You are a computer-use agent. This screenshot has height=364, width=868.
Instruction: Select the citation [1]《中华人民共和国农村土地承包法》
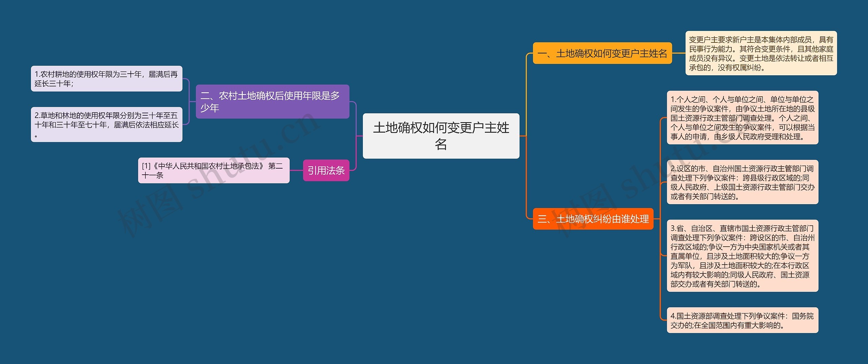tap(214, 170)
